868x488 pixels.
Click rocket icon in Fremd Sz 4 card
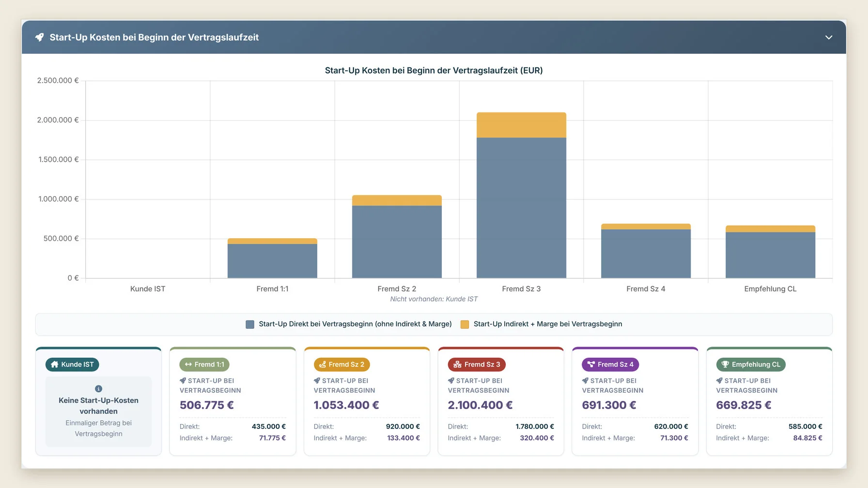pos(585,381)
